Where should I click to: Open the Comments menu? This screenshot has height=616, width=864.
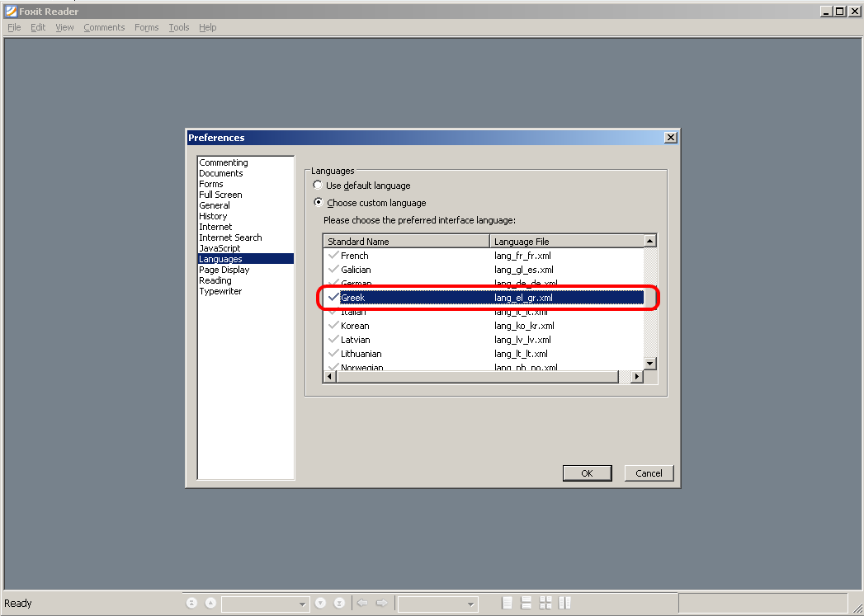tap(104, 27)
